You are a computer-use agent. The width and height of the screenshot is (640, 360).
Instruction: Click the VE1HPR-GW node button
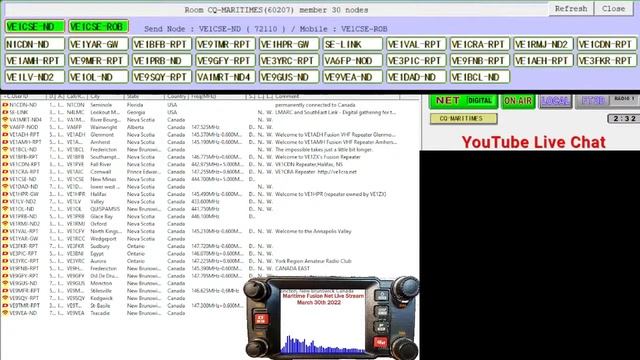289,44
